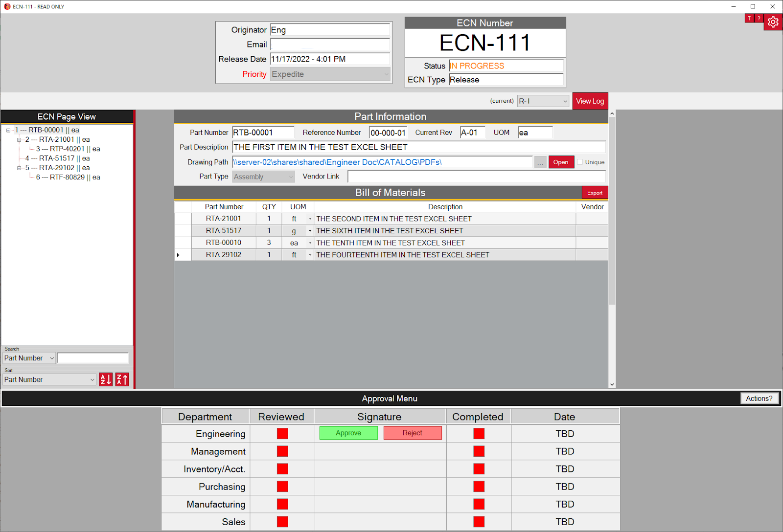Click the ECN tree search text field
The height and width of the screenshot is (532, 783).
(93, 358)
